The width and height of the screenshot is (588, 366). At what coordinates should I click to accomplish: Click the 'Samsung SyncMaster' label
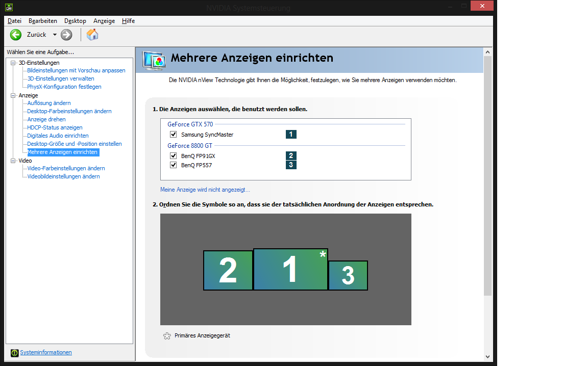tap(207, 135)
